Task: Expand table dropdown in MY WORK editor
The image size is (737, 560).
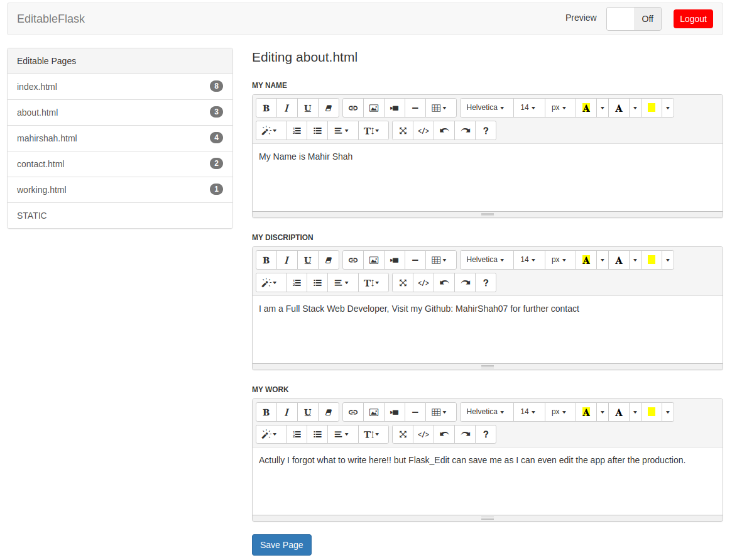Action: click(440, 412)
